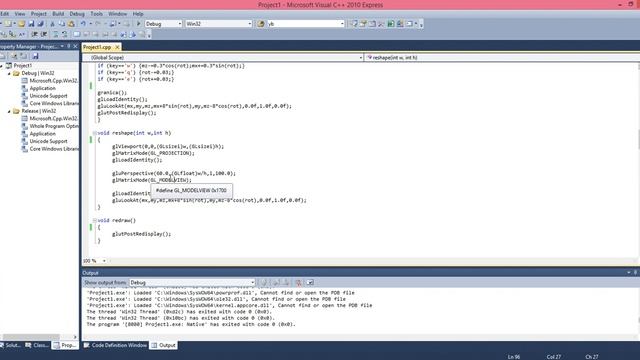Screen dimensions: 640x360
Task: Open the Window menu
Action: 118,14
